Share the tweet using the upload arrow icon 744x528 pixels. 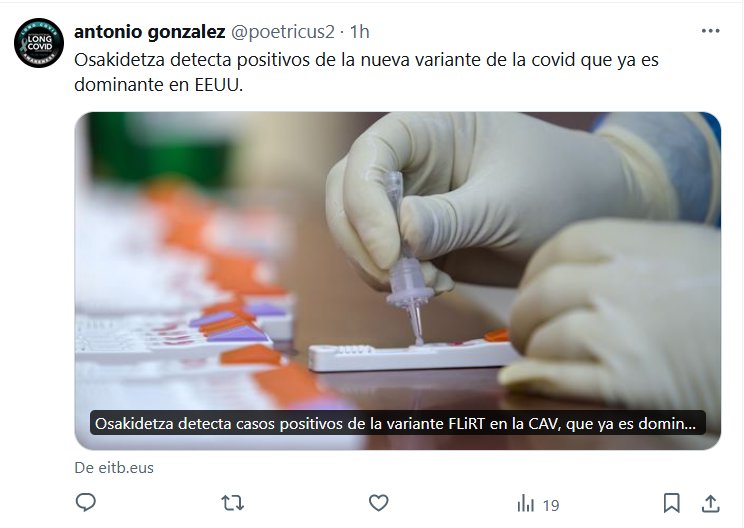click(x=710, y=503)
